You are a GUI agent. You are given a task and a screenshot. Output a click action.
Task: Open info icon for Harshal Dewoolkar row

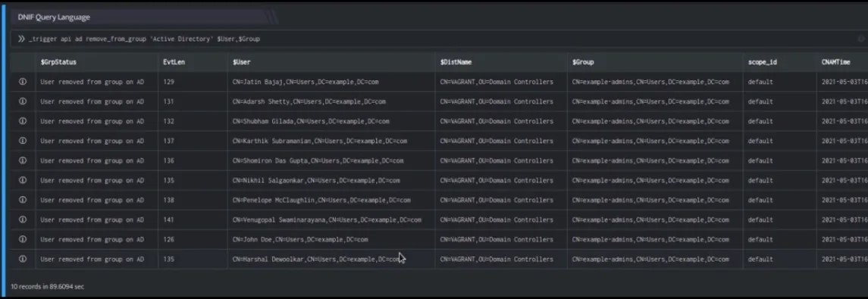click(x=23, y=259)
